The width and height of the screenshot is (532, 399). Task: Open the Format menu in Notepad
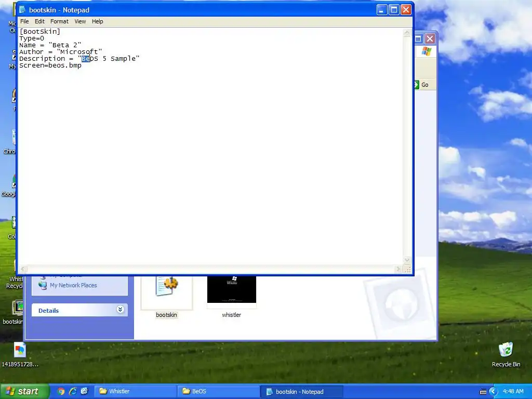tap(59, 21)
